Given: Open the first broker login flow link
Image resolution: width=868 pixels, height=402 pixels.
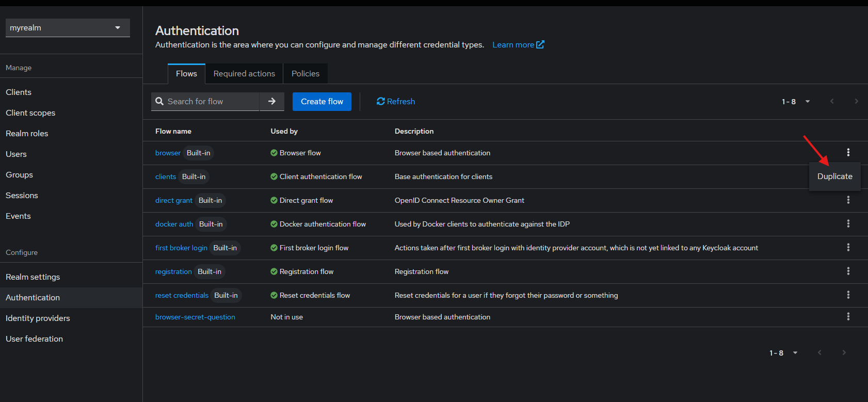Looking at the screenshot, I should [181, 248].
